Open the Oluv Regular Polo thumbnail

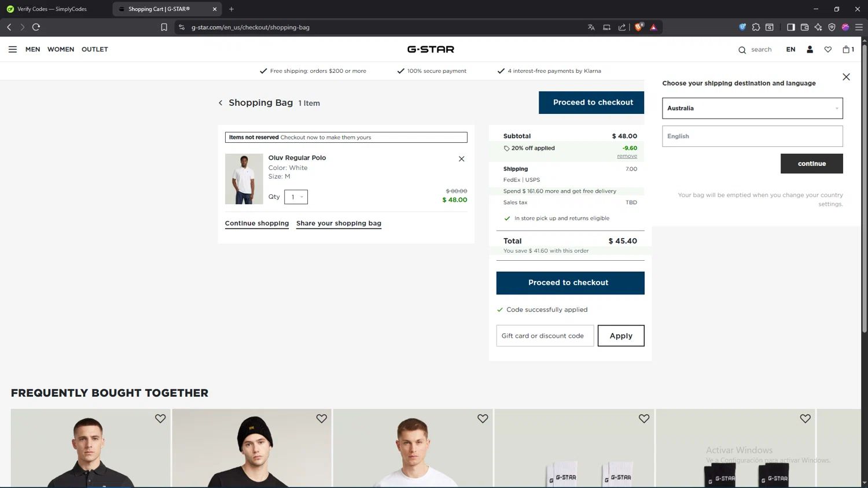click(244, 179)
